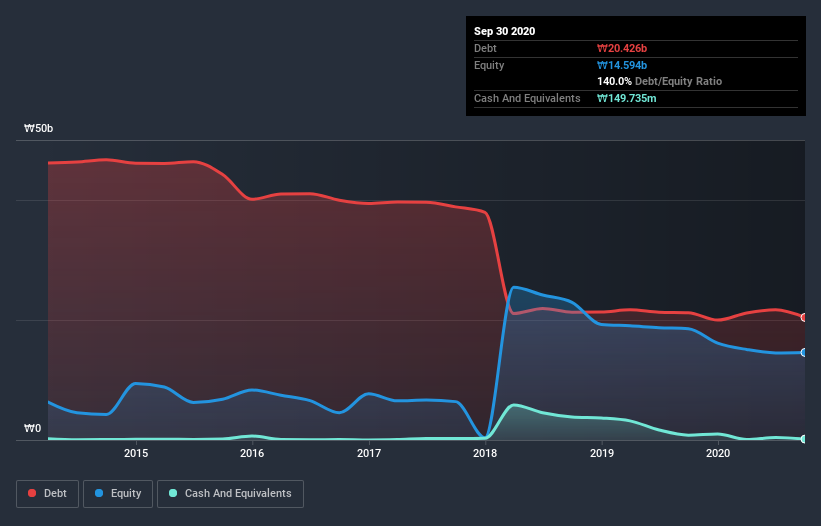Click the red Debt legend dot
The width and height of the screenshot is (821, 526).
[32, 493]
